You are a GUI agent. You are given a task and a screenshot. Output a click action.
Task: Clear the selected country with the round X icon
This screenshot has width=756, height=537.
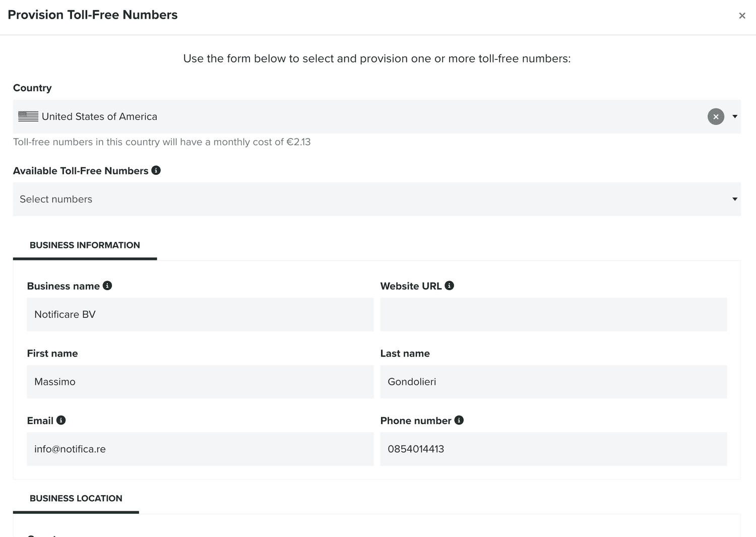tap(716, 116)
